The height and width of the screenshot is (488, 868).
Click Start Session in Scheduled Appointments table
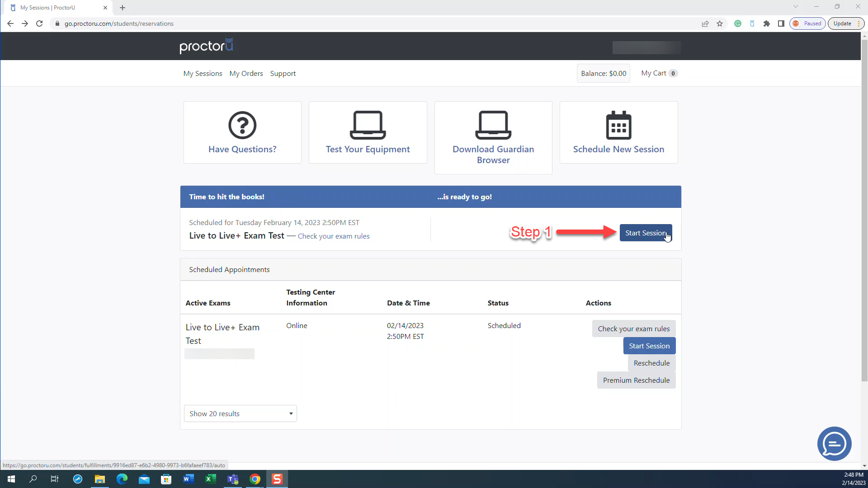[x=649, y=346]
